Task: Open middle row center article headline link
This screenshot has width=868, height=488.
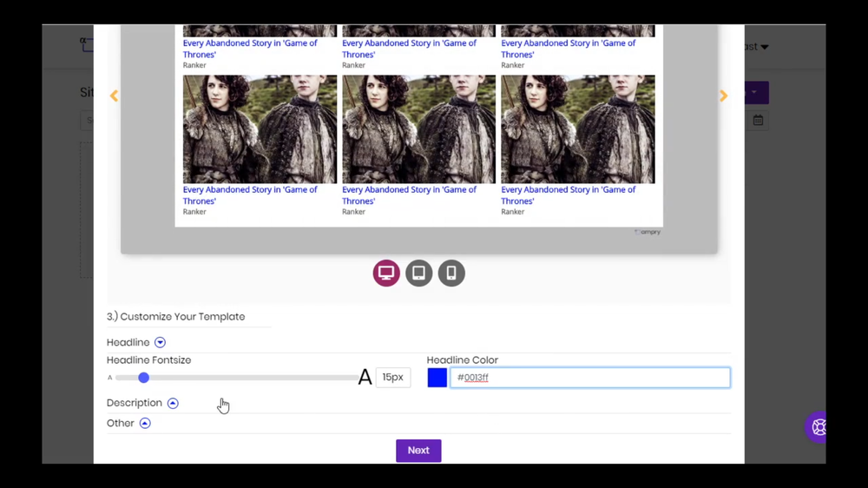Action: tap(409, 195)
